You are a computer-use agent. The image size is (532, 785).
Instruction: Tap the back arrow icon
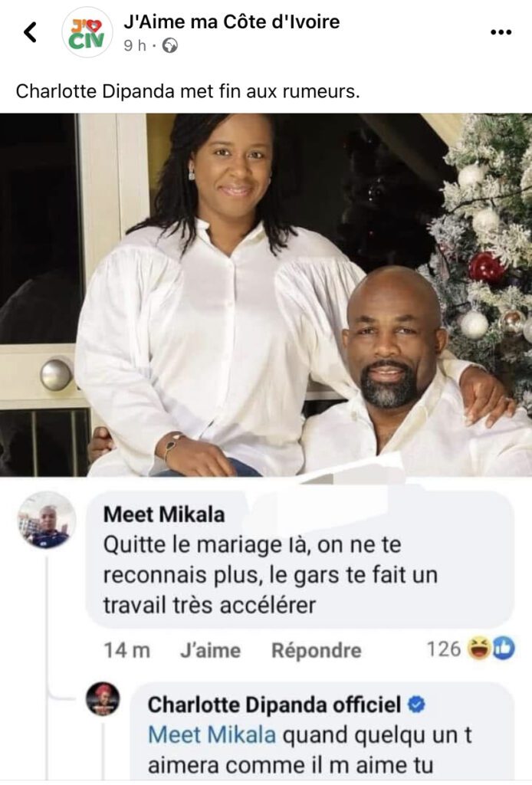click(31, 32)
